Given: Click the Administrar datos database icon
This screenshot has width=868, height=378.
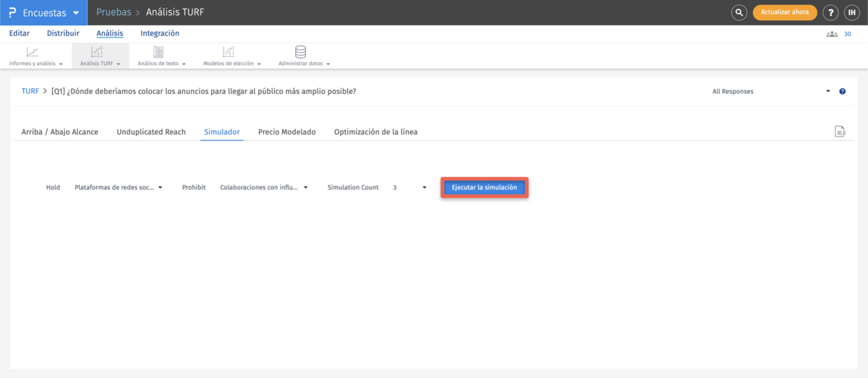Looking at the screenshot, I should pos(300,52).
